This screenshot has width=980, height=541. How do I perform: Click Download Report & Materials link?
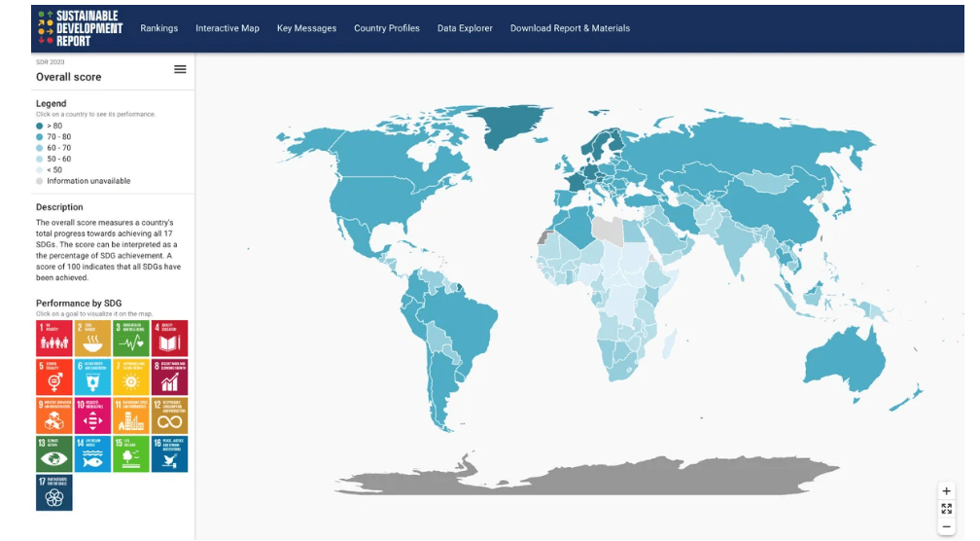570,28
